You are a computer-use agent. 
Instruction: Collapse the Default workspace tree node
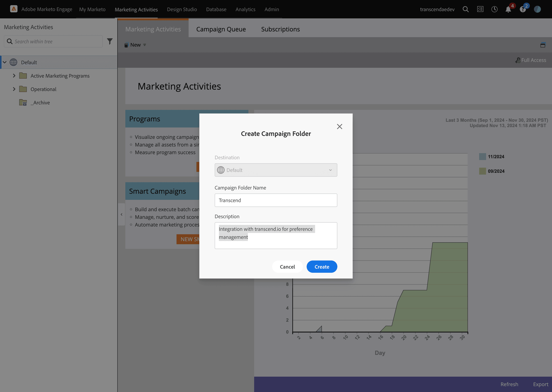(5, 62)
